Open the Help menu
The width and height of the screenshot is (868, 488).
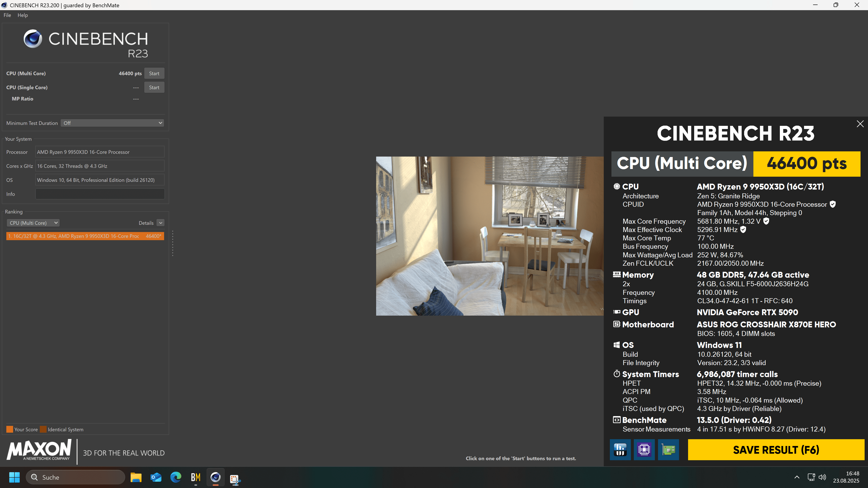pos(23,15)
